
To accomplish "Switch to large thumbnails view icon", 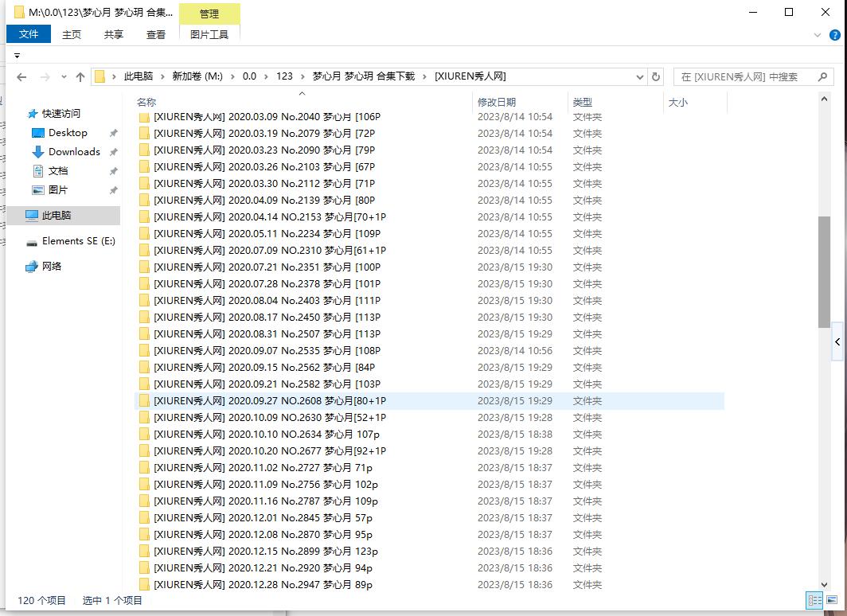I will (832, 600).
